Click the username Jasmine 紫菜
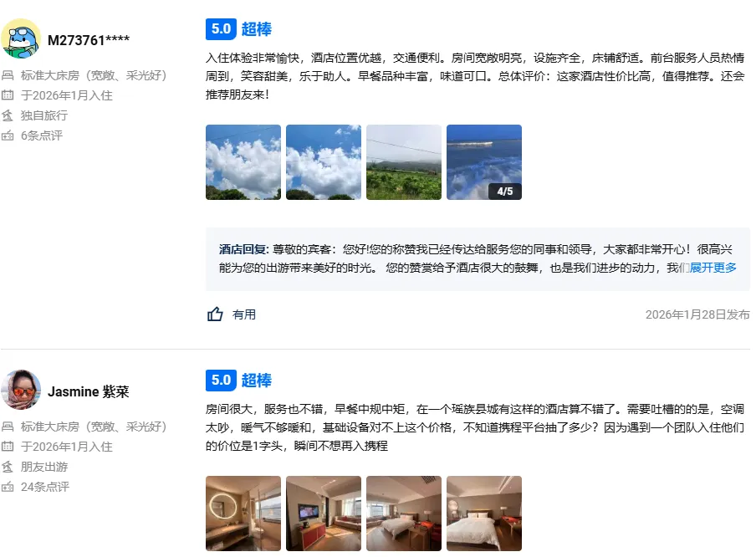The width and height of the screenshot is (756, 557). pos(89,391)
